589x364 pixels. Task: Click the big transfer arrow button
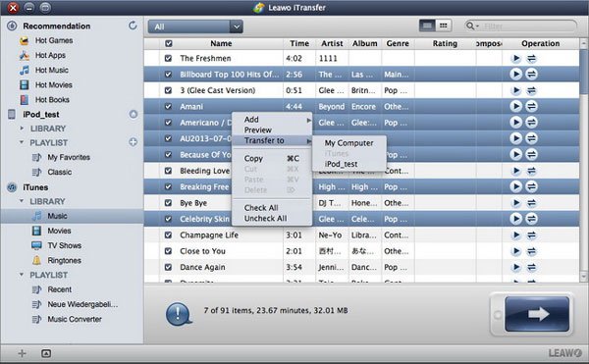[x=537, y=314]
